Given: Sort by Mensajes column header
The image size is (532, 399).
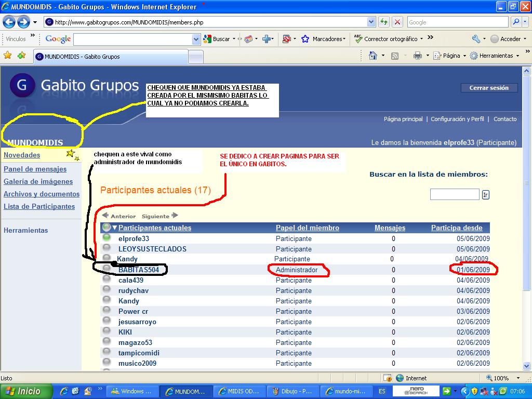Looking at the screenshot, I should point(390,228).
